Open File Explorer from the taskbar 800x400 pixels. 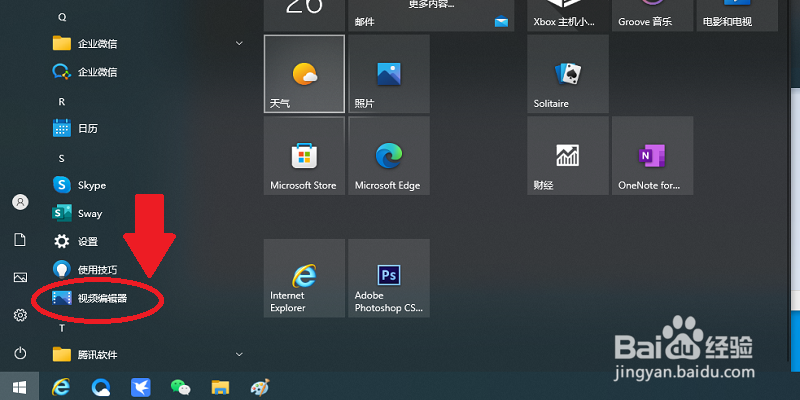(220, 388)
